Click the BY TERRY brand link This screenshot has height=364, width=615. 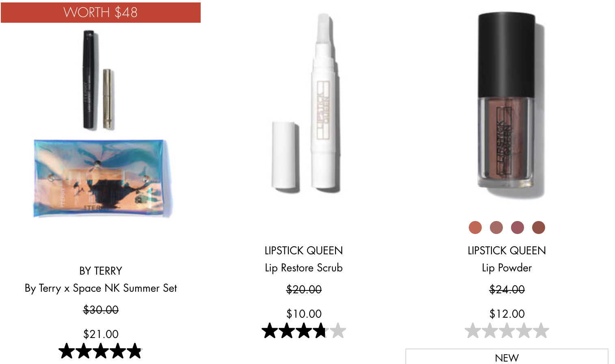click(101, 271)
